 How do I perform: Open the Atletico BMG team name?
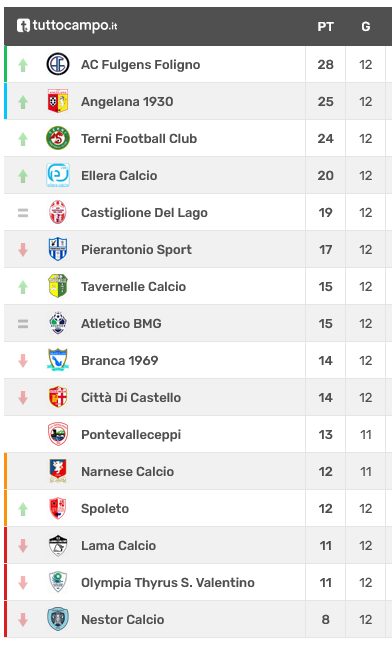pyautogui.click(x=121, y=324)
